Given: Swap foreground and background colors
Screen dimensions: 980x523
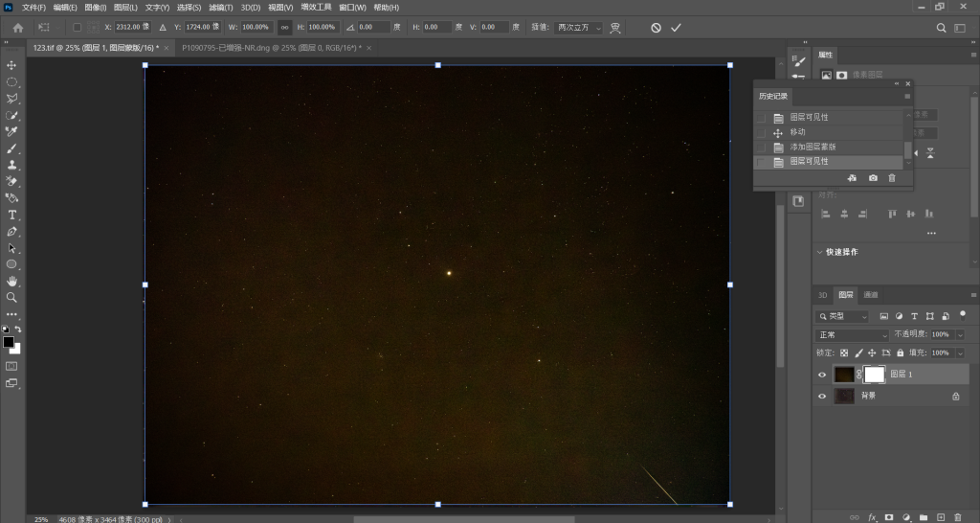Looking at the screenshot, I should 18,330.
